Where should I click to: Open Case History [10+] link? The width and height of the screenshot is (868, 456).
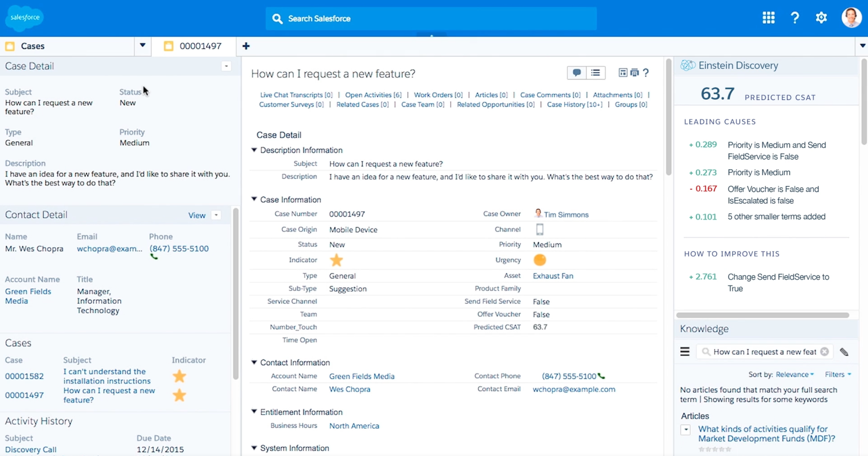point(575,105)
